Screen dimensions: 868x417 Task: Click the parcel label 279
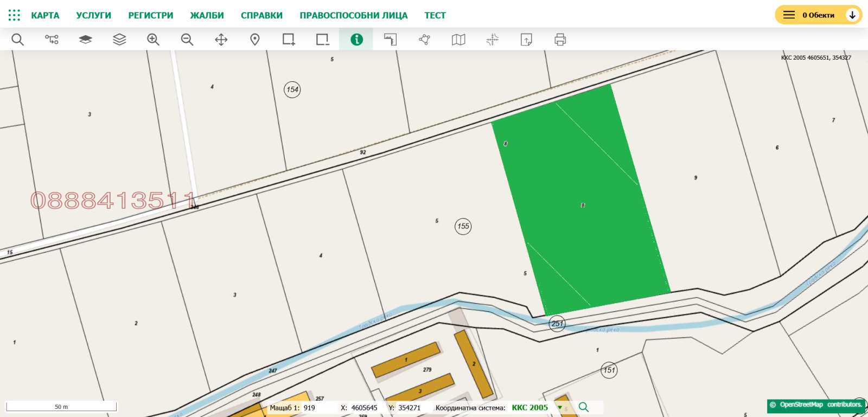427,370
